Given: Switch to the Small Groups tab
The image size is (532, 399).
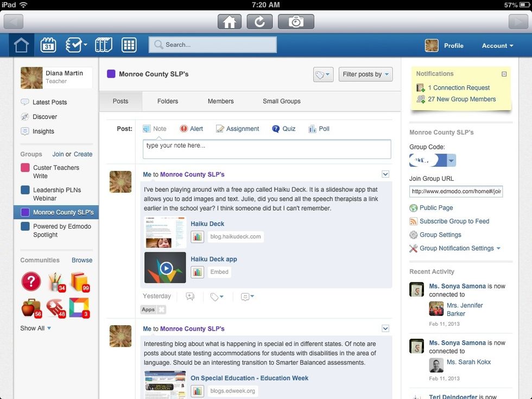Looking at the screenshot, I should [x=282, y=101].
